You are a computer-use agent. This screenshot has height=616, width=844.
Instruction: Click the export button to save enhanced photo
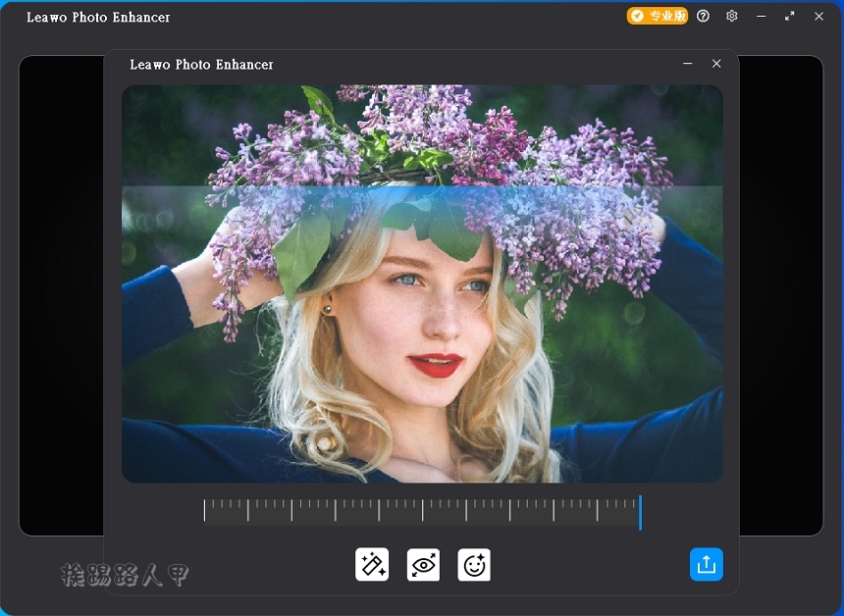click(706, 564)
